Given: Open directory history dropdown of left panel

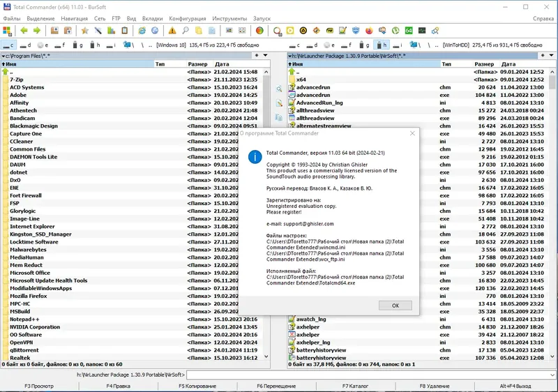Looking at the screenshot, I should (265, 56).
